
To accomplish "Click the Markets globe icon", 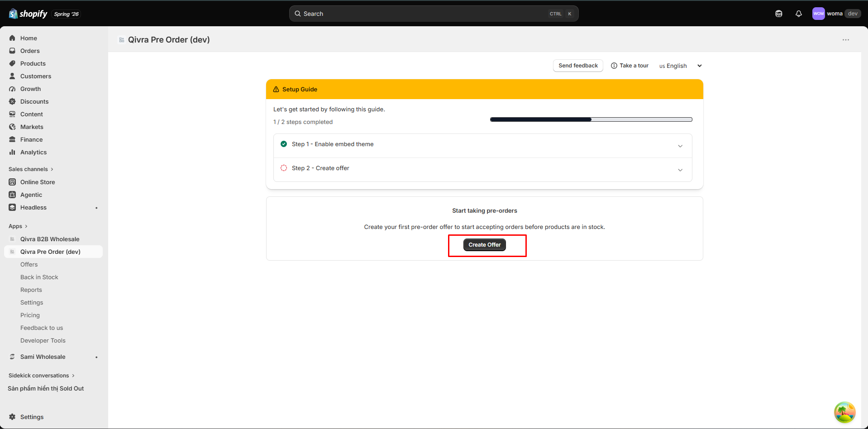I will [x=12, y=127].
